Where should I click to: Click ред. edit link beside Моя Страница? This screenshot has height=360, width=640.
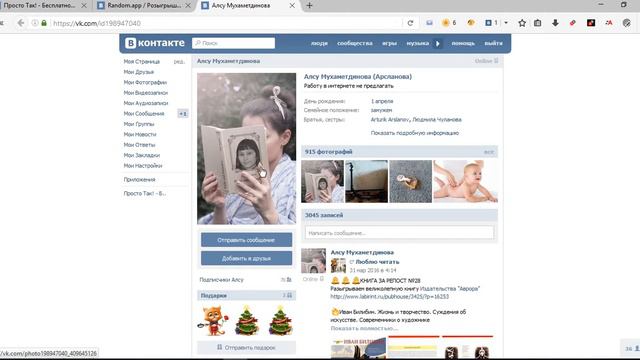[179, 62]
